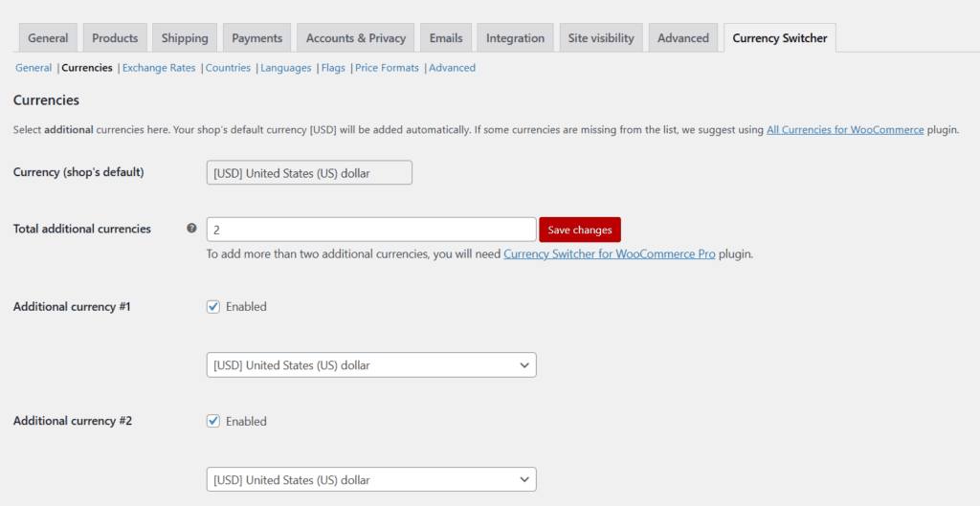Screen dimensions: 980x506
Task: Go to the Accounts & Privacy tab
Action: (356, 38)
